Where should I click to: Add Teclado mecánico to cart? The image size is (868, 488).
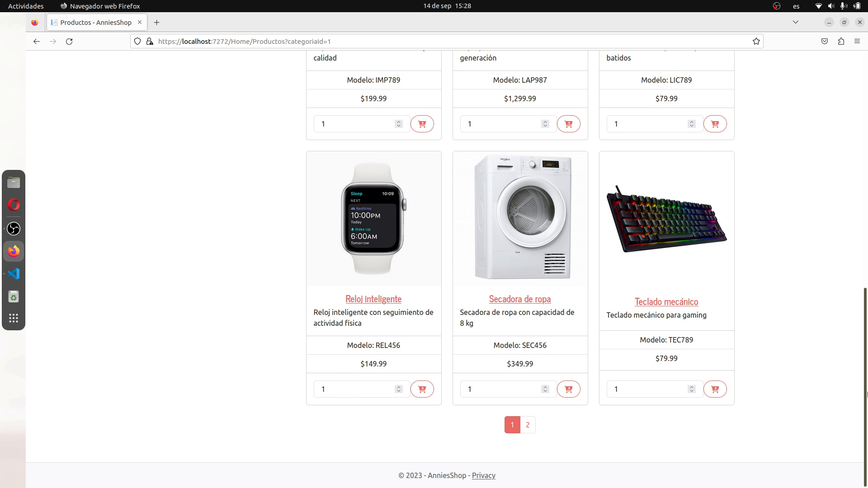[x=715, y=389]
